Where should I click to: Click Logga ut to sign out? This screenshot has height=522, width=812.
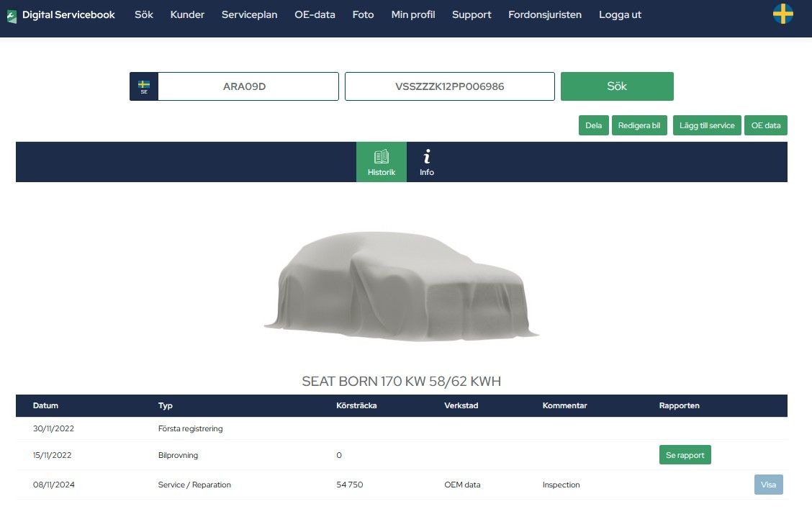[x=620, y=14]
